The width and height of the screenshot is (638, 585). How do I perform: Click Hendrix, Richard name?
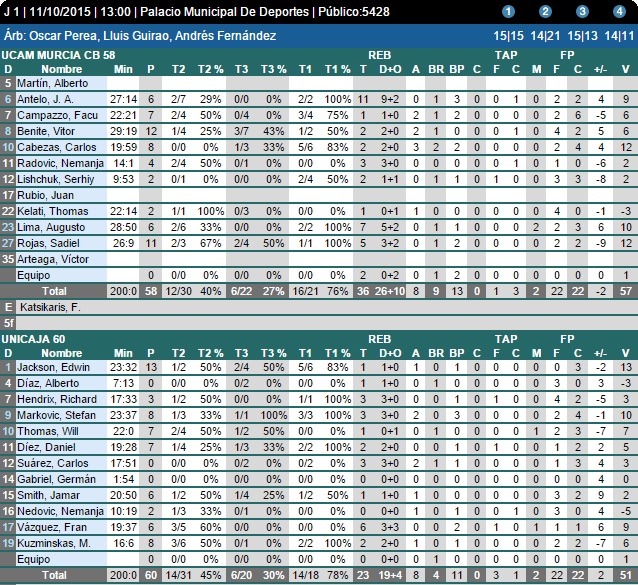tap(57, 399)
